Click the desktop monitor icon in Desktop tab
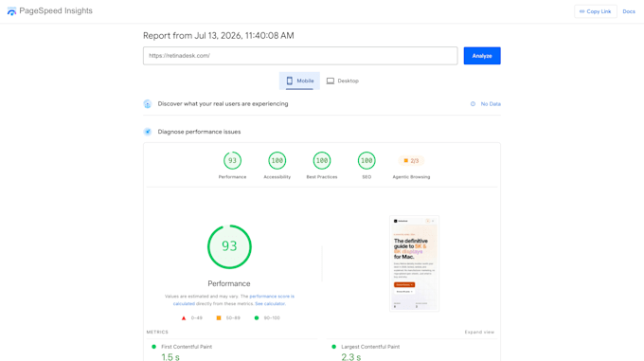The height and width of the screenshot is (361, 644). coord(331,81)
